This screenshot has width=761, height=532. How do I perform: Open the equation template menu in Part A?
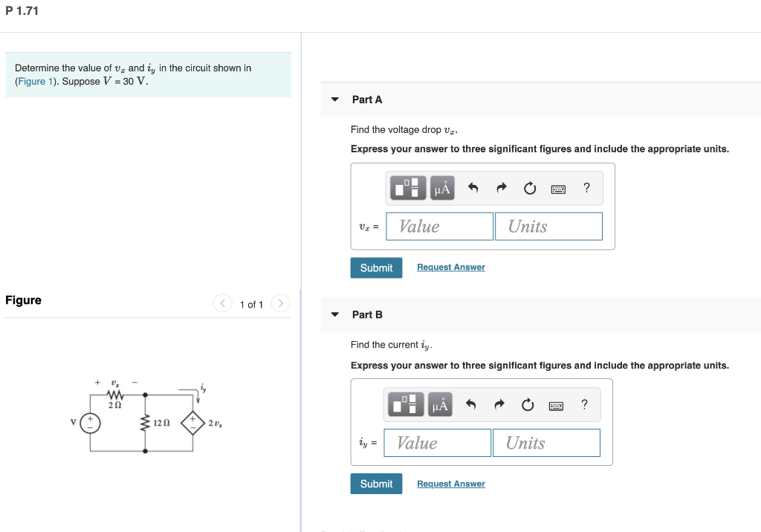406,187
